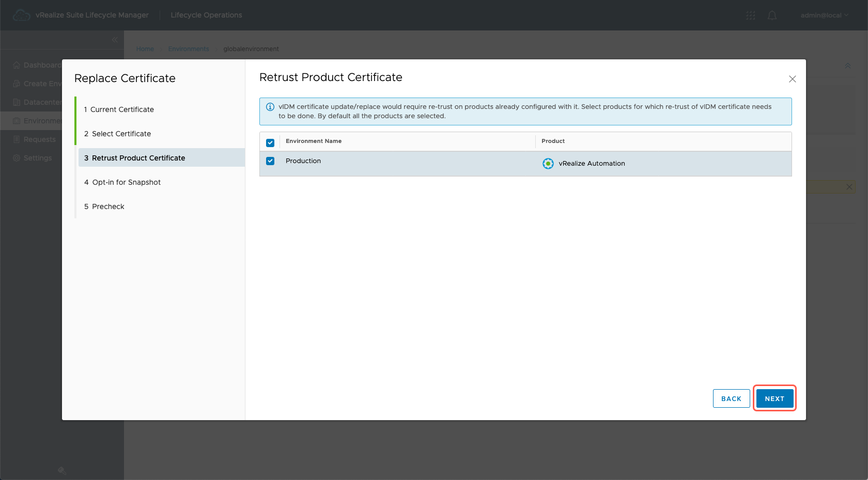Open the admin@local user dropdown
Screen dimensions: 868x480
click(x=824, y=15)
